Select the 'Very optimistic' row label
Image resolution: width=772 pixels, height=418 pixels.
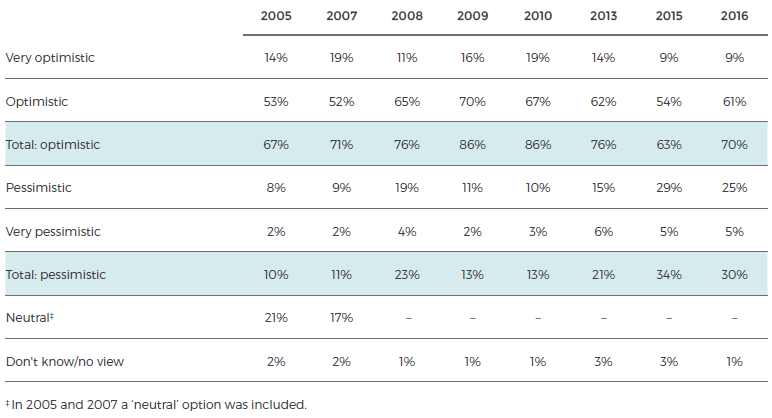click(x=50, y=58)
